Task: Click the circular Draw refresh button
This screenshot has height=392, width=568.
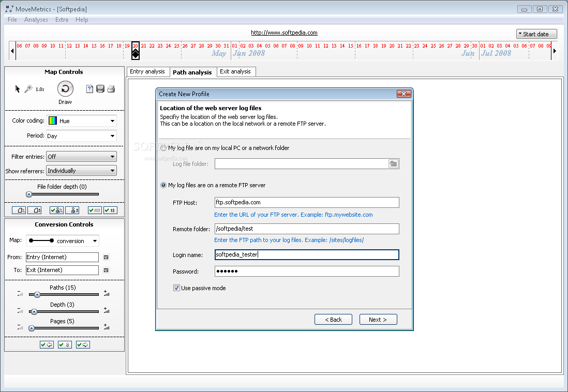Action: [65, 89]
